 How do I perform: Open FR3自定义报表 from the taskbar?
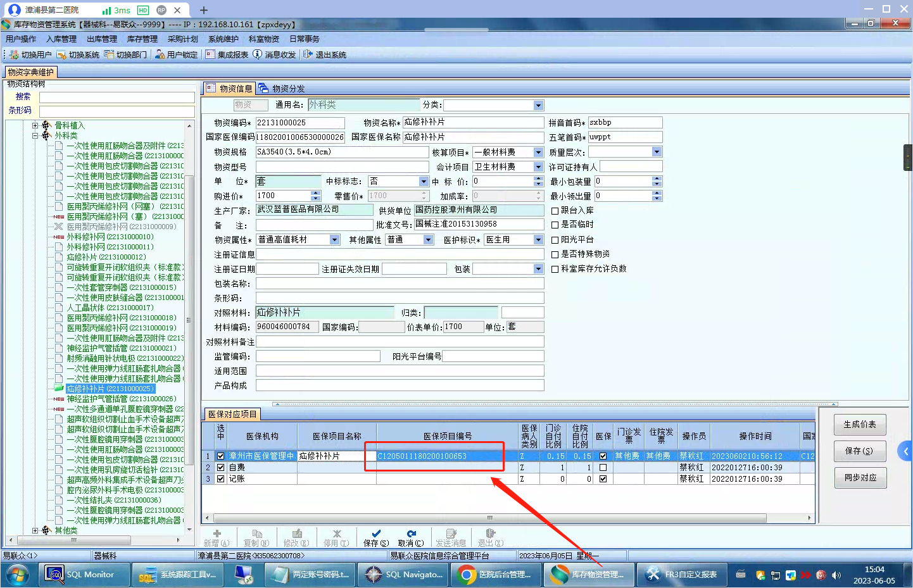[x=681, y=575]
